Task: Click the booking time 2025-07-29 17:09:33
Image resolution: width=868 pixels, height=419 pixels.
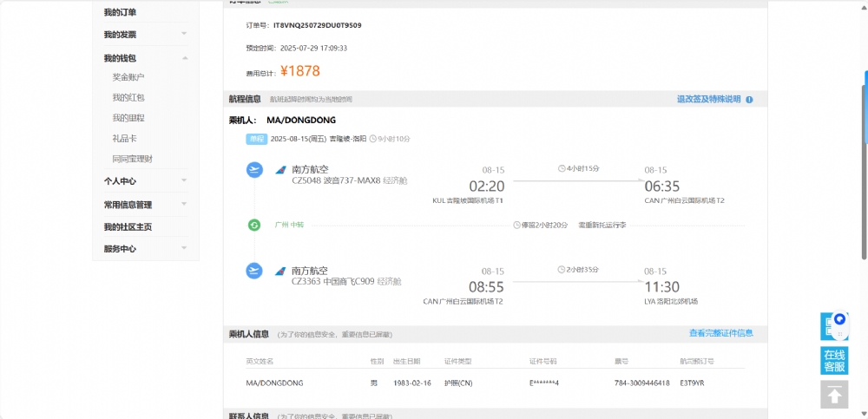Action: [x=313, y=49]
